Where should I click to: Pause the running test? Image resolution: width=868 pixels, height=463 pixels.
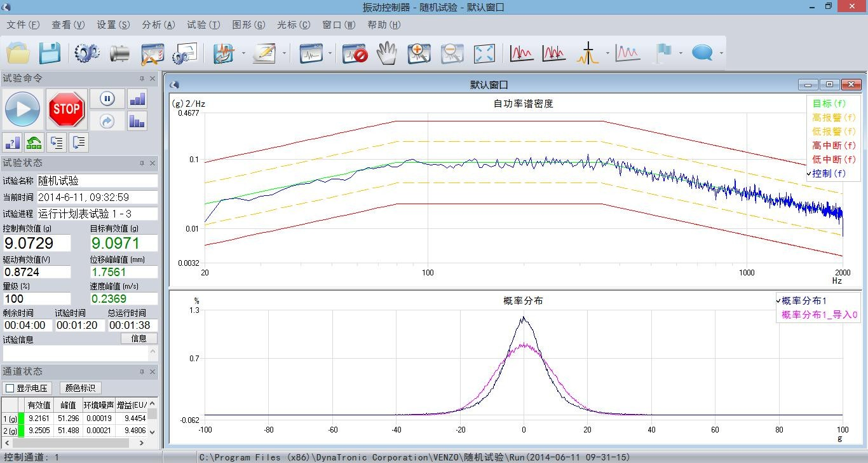pyautogui.click(x=107, y=99)
